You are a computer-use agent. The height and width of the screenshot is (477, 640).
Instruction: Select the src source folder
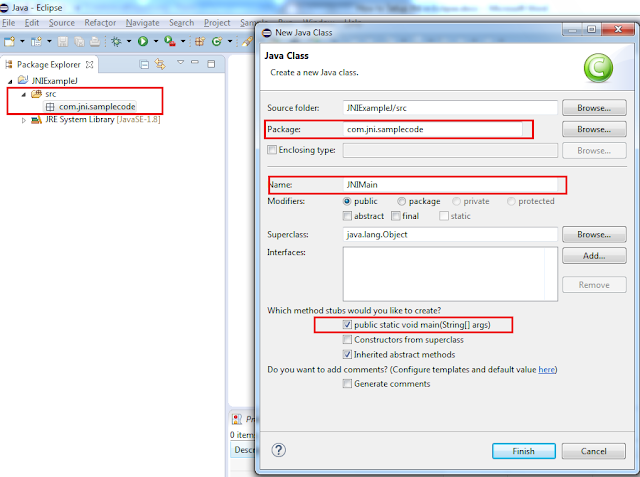click(51, 94)
